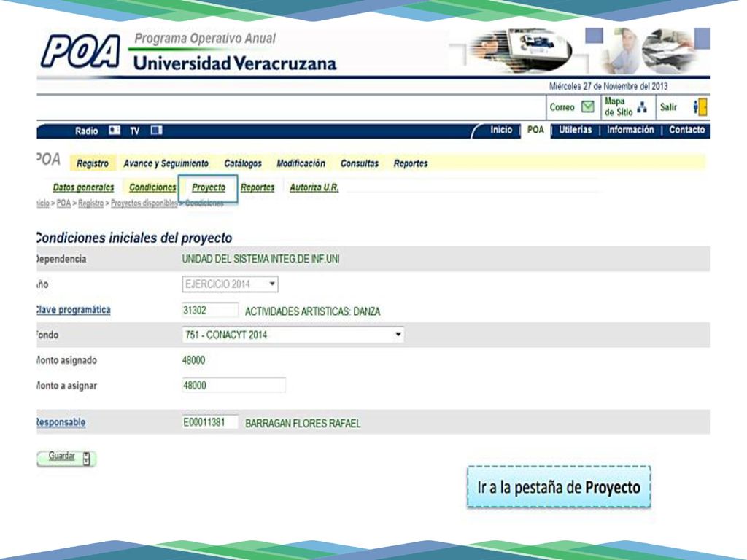Open the EJERCICIO 2014 year dropdown

click(230, 284)
